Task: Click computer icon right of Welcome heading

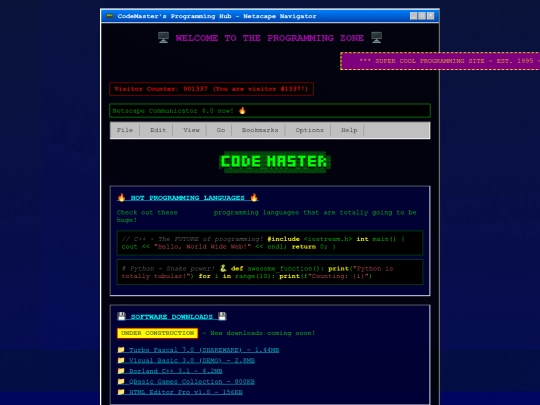Action: point(376,37)
